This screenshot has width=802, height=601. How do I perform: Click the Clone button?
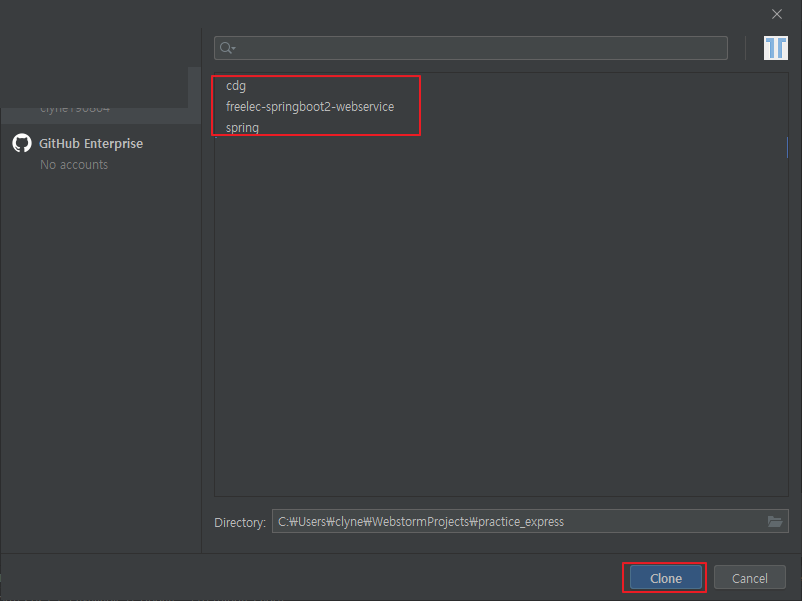[x=665, y=577]
